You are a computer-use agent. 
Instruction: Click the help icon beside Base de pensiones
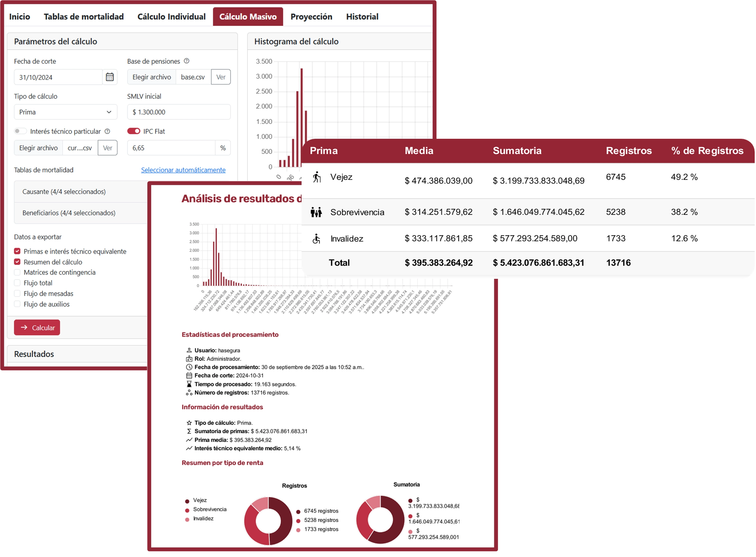(187, 61)
